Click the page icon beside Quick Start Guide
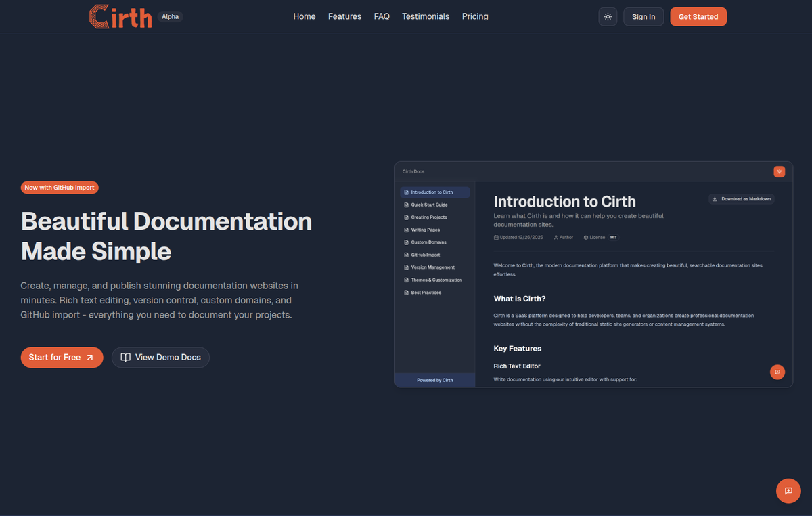This screenshot has height=516, width=812. coord(407,205)
